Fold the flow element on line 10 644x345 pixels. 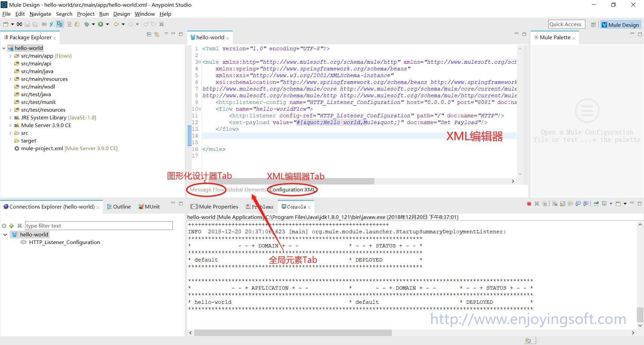coord(200,109)
